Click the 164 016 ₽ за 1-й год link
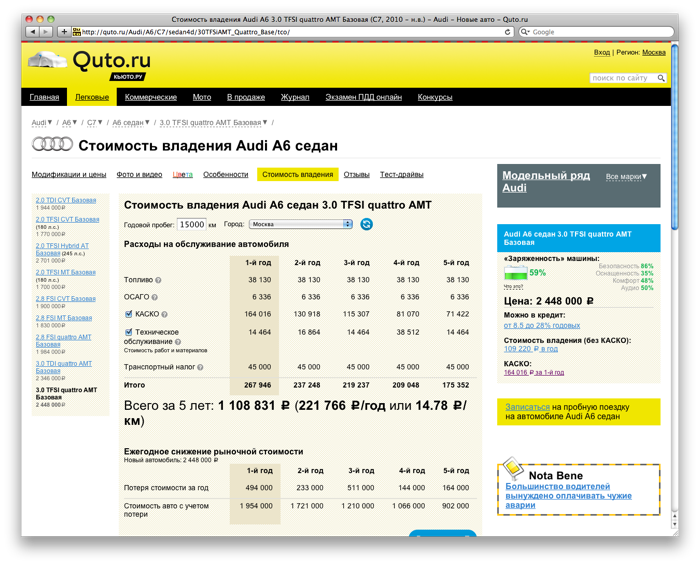Image resolution: width=700 pixels, height=561 pixels. tap(534, 373)
